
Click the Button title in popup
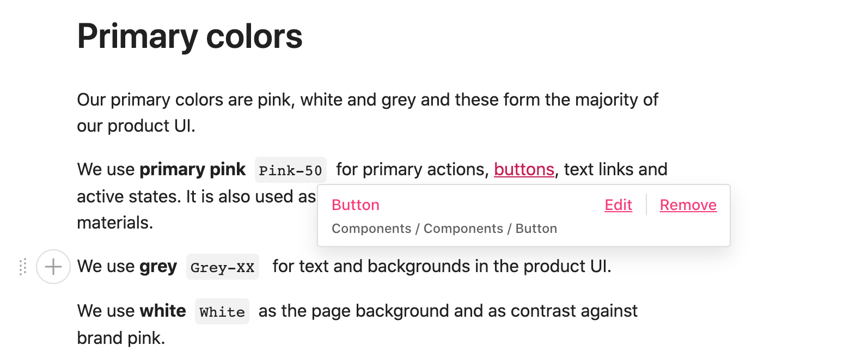click(x=356, y=205)
